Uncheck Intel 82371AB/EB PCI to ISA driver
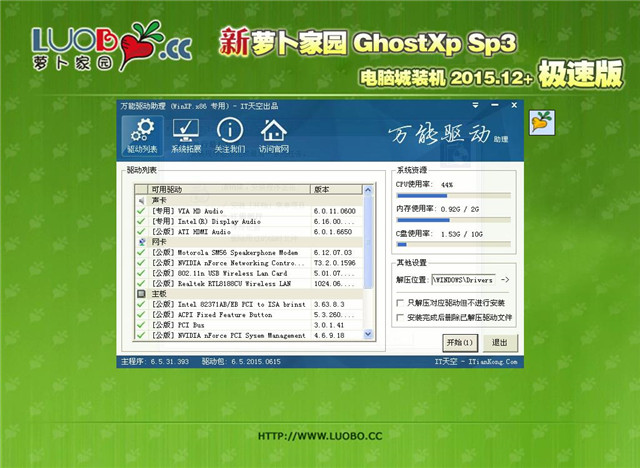640x468 pixels. coord(141,304)
